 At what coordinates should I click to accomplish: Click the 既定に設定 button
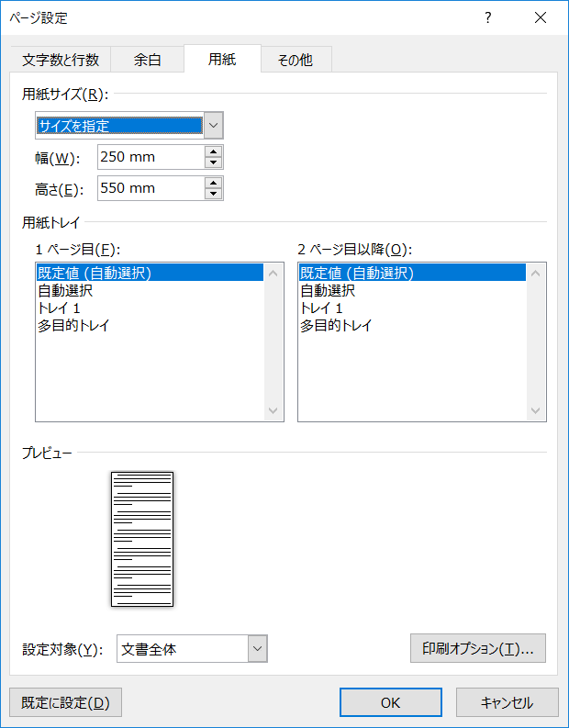(65, 702)
